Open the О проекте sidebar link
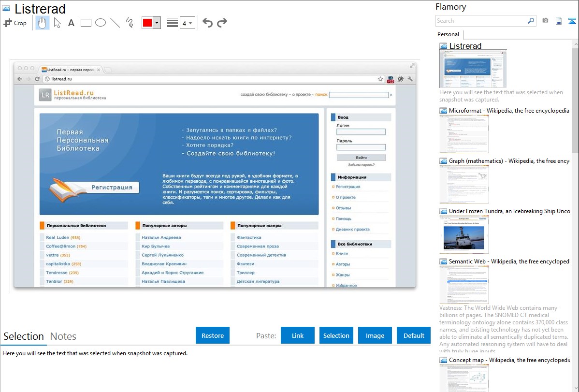 click(346, 197)
